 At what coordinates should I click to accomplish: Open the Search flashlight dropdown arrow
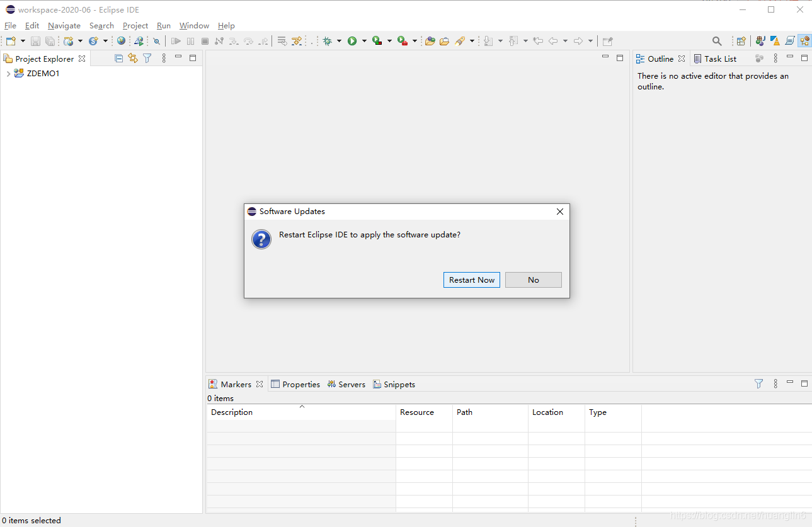472,41
